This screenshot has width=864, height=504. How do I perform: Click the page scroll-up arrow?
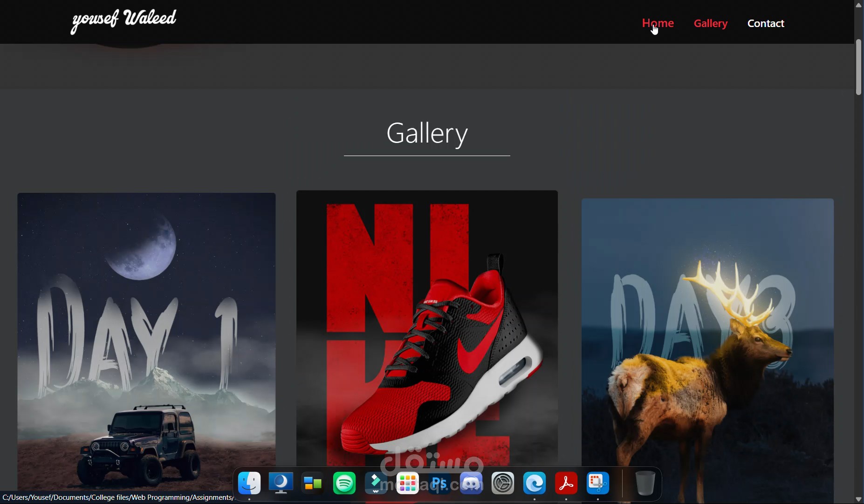pyautogui.click(x=859, y=5)
